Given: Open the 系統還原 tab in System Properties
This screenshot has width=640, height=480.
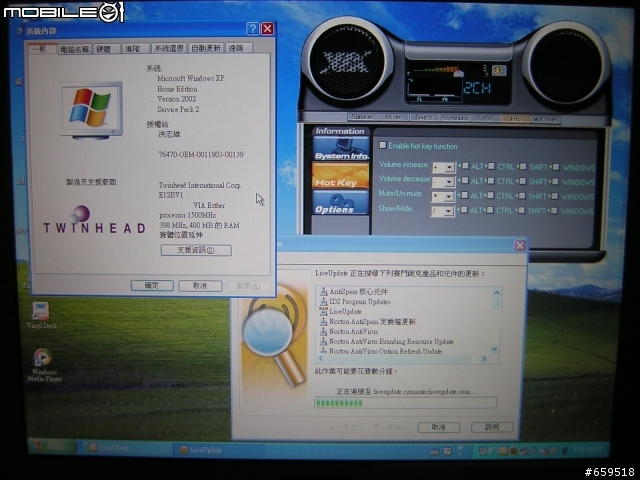Looking at the screenshot, I should pos(169,48).
